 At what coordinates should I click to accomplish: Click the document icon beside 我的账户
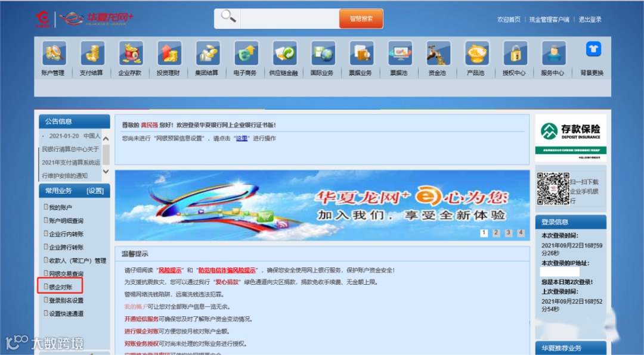[x=46, y=207]
